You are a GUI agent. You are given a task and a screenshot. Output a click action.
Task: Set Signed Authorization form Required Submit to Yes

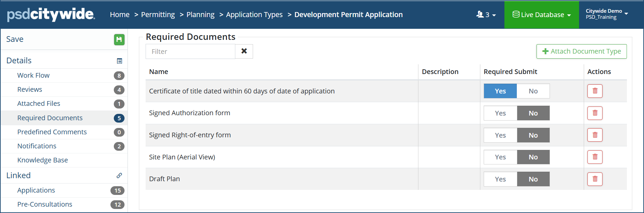(500, 113)
